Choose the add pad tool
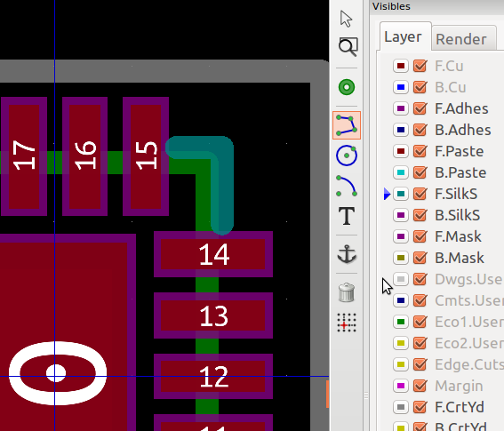Image resolution: width=504 pixels, height=431 pixels. (347, 87)
